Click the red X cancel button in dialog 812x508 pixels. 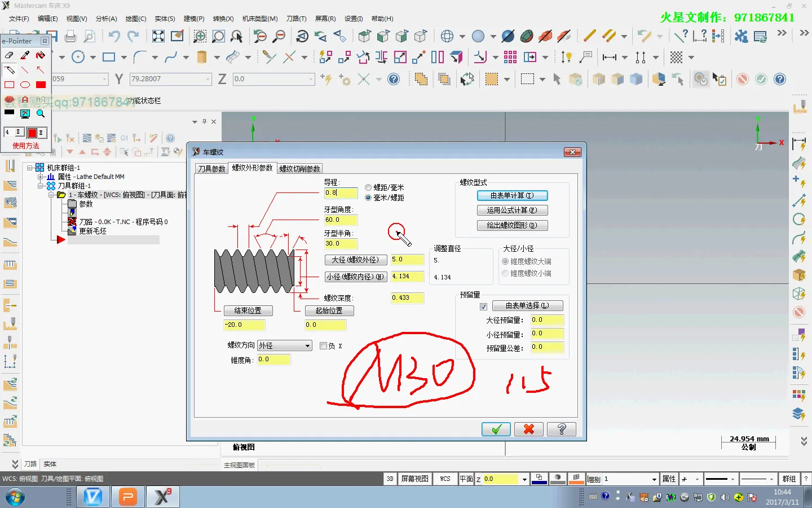(x=528, y=430)
